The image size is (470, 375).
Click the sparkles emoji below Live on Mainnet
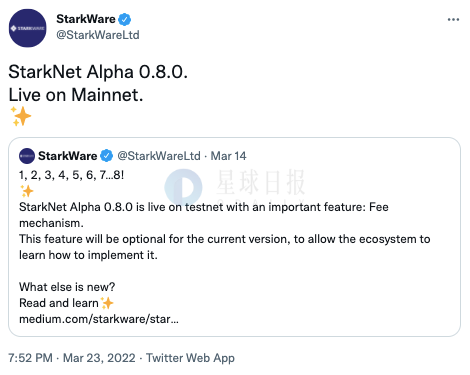pos(20,116)
